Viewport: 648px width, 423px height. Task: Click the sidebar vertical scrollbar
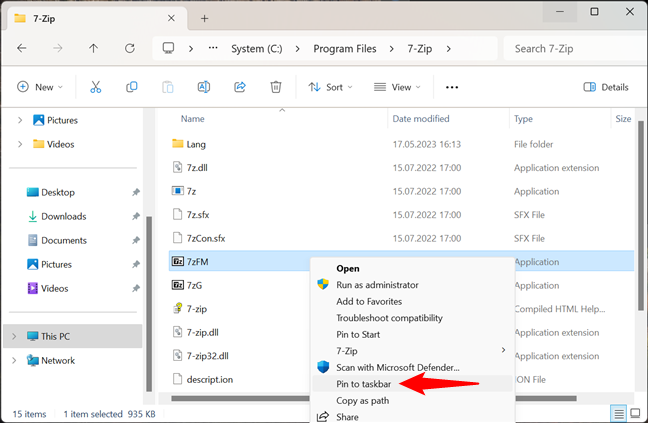(149, 304)
